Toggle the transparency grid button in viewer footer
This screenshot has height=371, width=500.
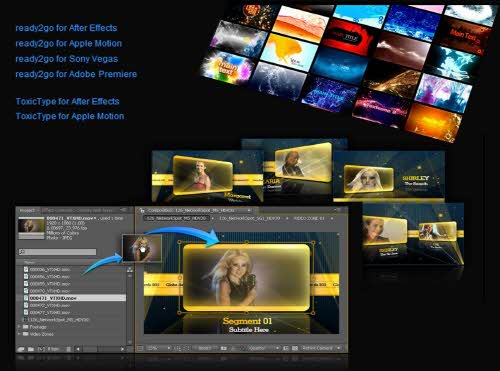295,348
